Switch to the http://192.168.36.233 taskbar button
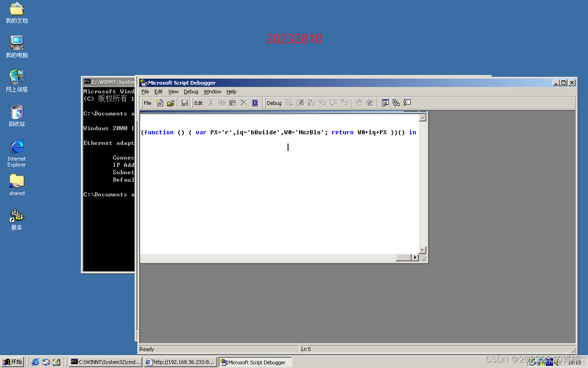This screenshot has width=588, height=368. 180,362
